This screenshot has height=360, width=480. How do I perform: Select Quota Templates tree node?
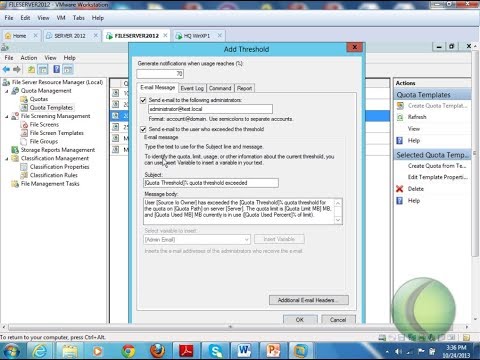click(x=51, y=107)
